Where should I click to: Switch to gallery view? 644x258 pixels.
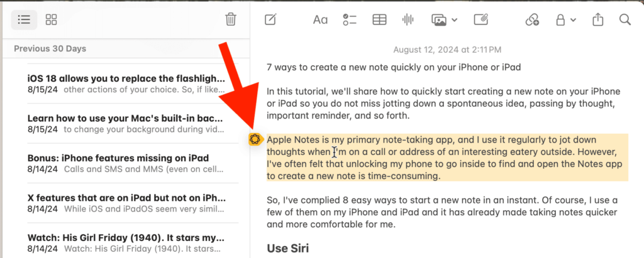(52, 19)
